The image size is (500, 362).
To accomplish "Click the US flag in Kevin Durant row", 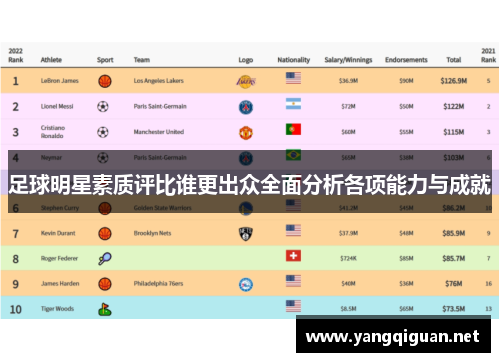I will [293, 230].
